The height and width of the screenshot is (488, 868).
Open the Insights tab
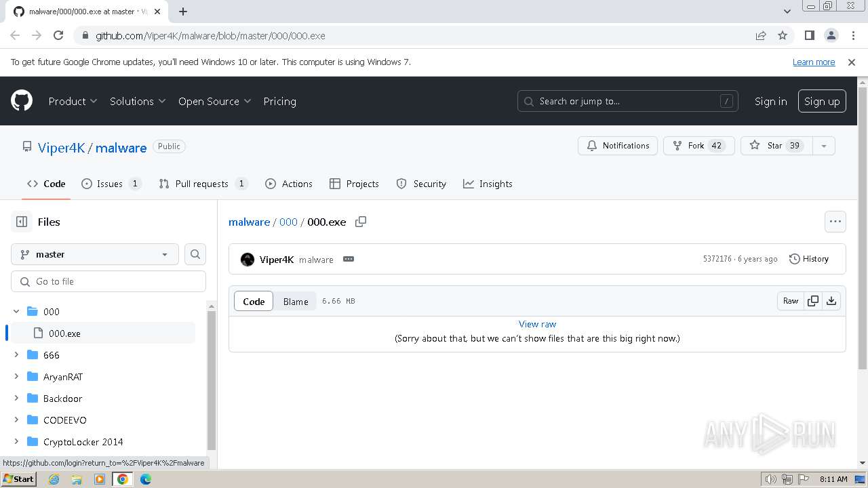pos(488,184)
